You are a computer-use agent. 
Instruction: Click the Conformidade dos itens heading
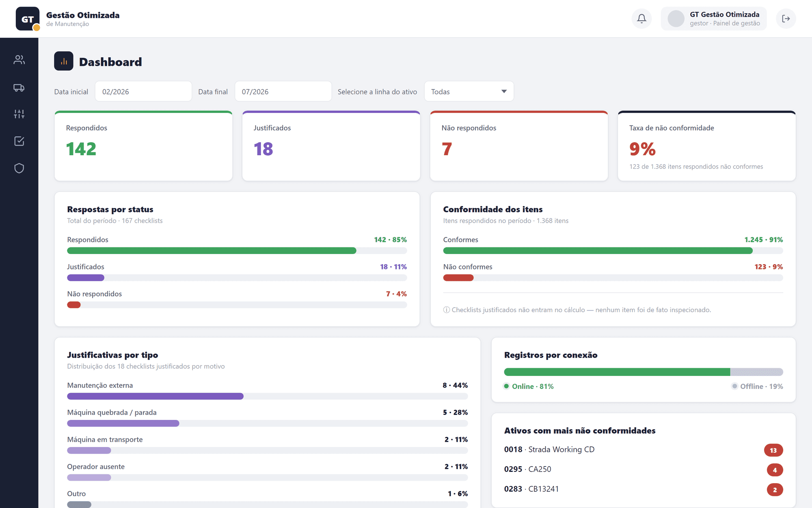(492, 209)
